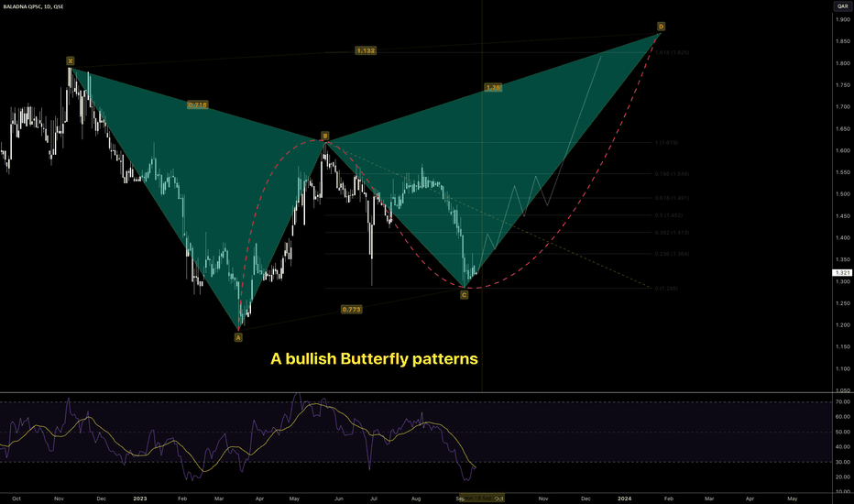
Task: Click Fib level label 1 (1.619)
Action: coord(666,143)
